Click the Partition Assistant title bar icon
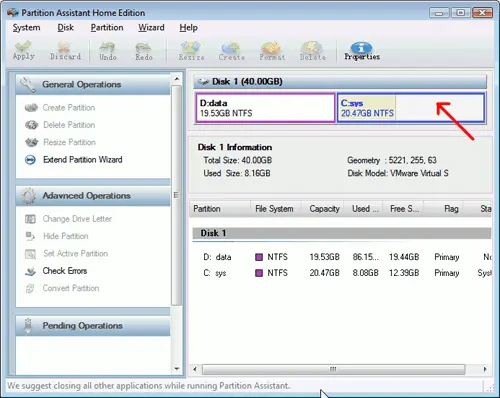Screen dimensions: 500x398 13,13
